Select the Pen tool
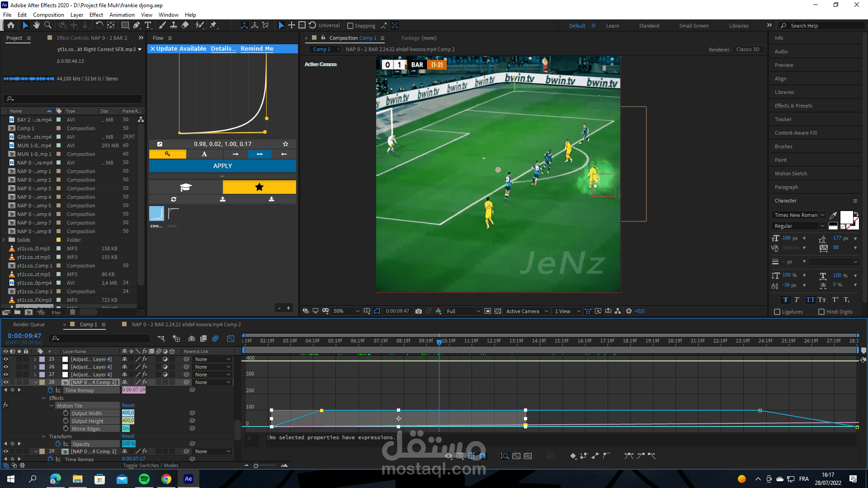The height and width of the screenshot is (488, 868). [x=136, y=25]
